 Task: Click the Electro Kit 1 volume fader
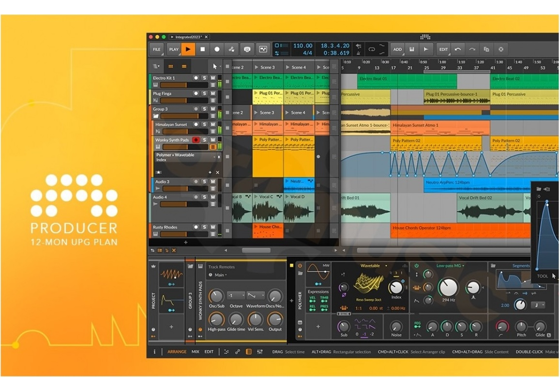(184, 85)
